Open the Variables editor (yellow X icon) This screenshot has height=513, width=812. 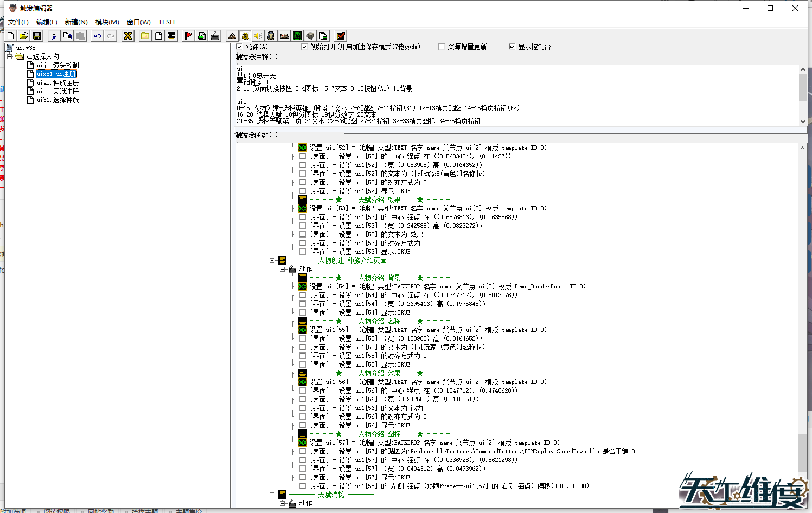pyautogui.click(x=128, y=36)
